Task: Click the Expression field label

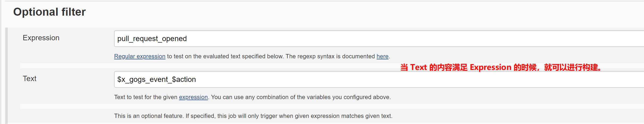Action: coord(41,38)
